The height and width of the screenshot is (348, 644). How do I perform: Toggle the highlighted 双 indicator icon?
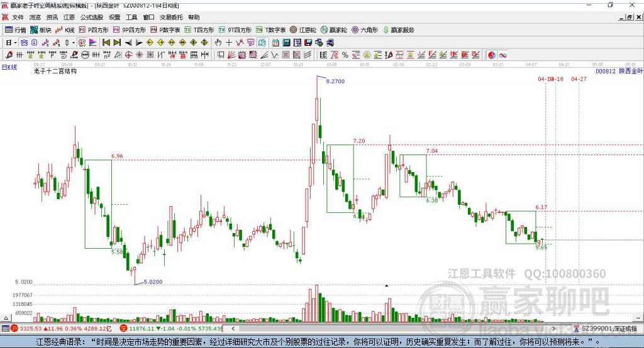pyautogui.click(x=82, y=43)
